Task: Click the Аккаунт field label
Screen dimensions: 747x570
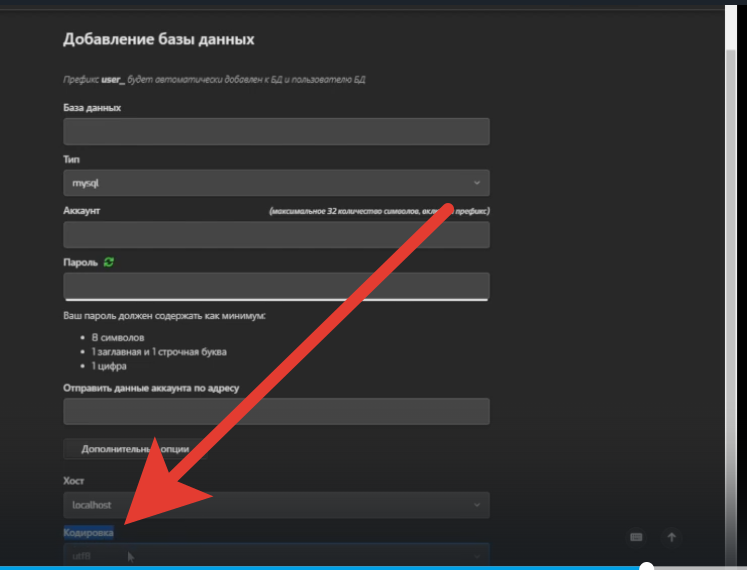Action: pos(82,211)
